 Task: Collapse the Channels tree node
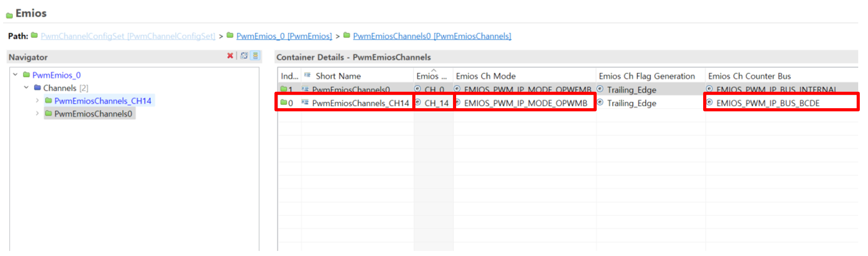(x=26, y=87)
